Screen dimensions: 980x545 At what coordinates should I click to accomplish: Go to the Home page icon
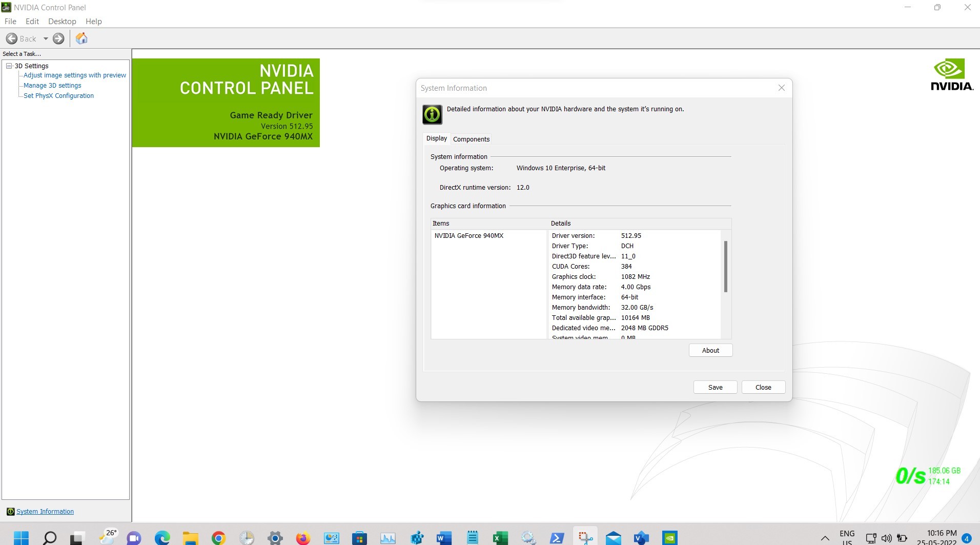tap(81, 38)
